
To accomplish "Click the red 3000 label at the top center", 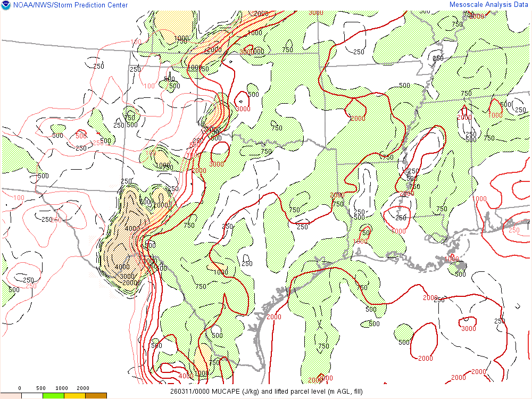I will click(315, 12).
